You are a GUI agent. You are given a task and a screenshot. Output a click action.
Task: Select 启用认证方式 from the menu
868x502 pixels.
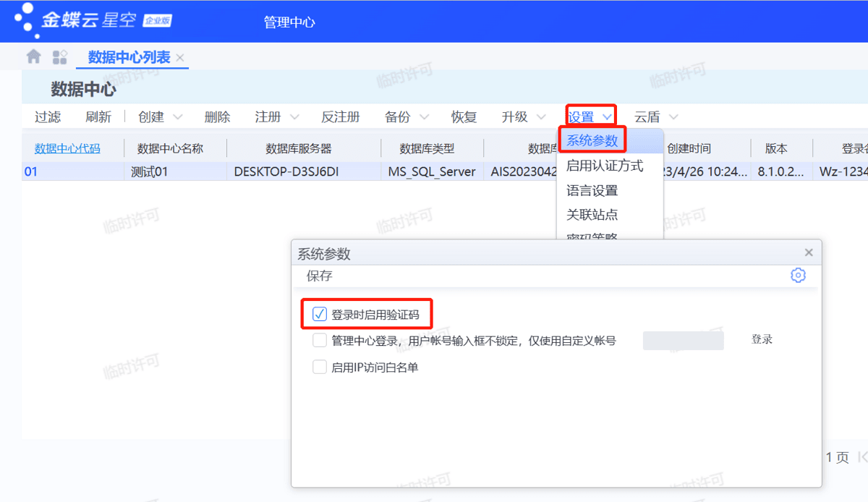(x=604, y=166)
